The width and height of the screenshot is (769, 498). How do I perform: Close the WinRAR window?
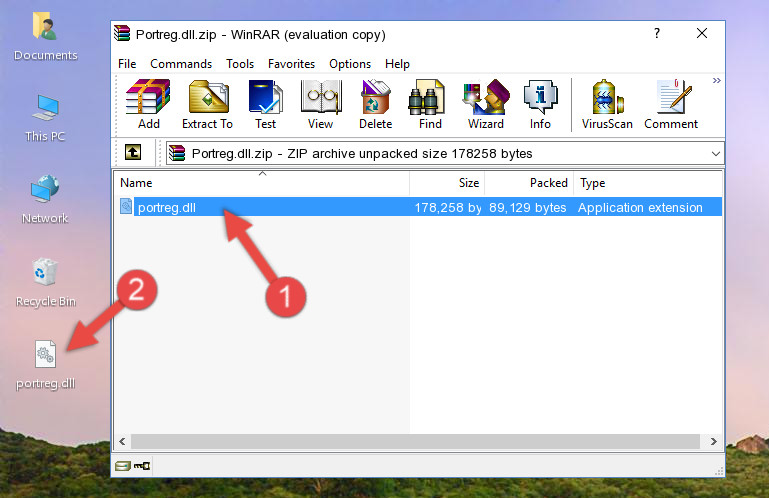tap(702, 33)
